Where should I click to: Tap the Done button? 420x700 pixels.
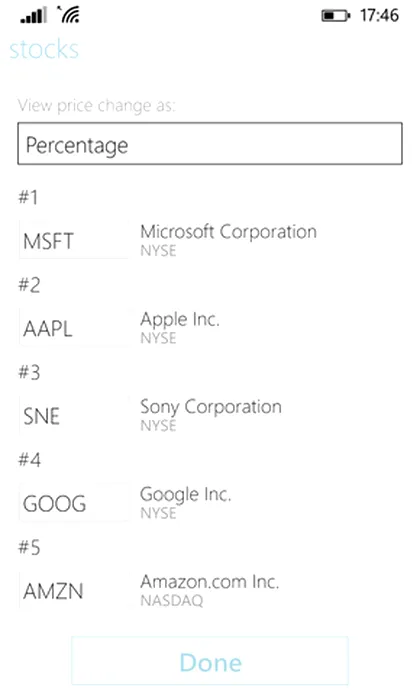tap(210, 661)
